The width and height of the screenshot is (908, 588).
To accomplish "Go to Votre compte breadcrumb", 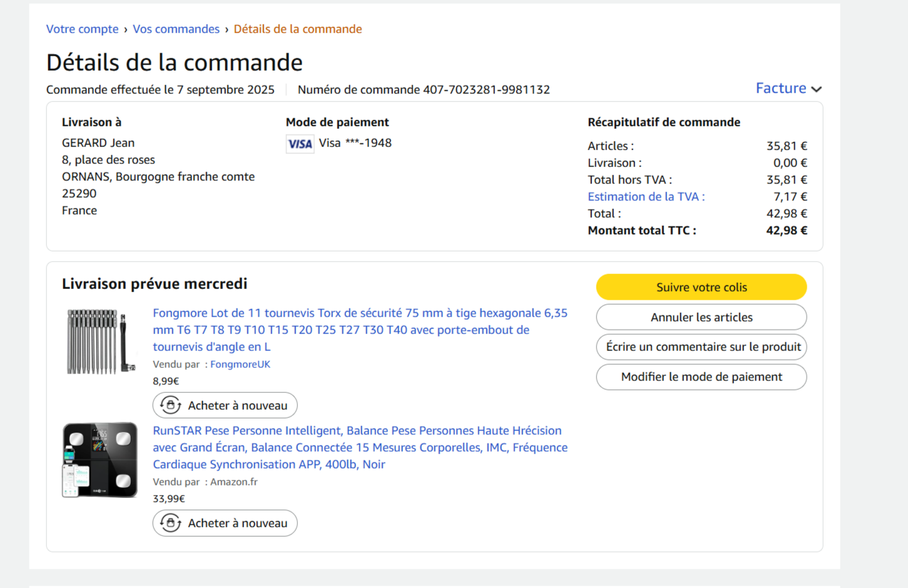I will [82, 29].
